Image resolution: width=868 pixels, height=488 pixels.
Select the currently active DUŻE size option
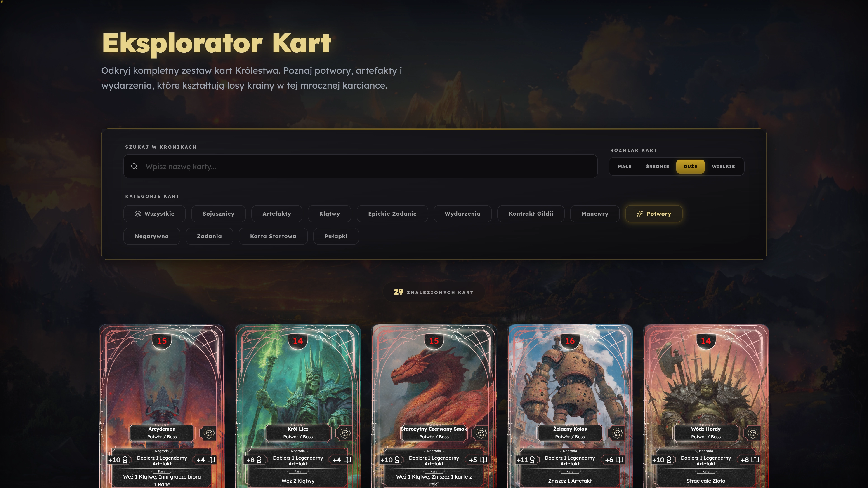(x=690, y=166)
